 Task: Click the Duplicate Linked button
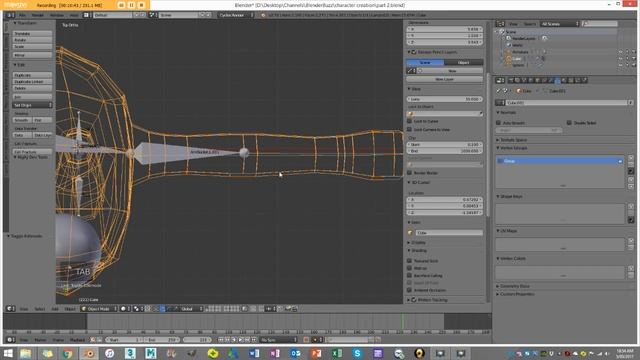coord(32,82)
